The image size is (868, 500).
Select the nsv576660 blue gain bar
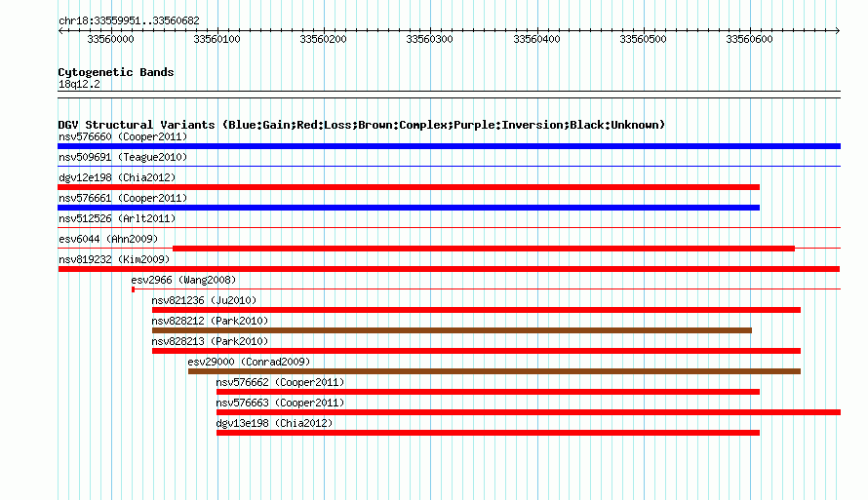(x=449, y=146)
